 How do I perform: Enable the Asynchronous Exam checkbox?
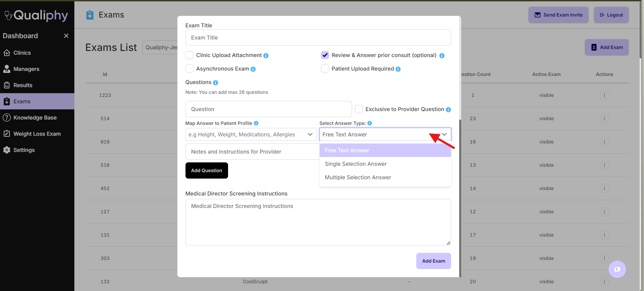coord(190,69)
